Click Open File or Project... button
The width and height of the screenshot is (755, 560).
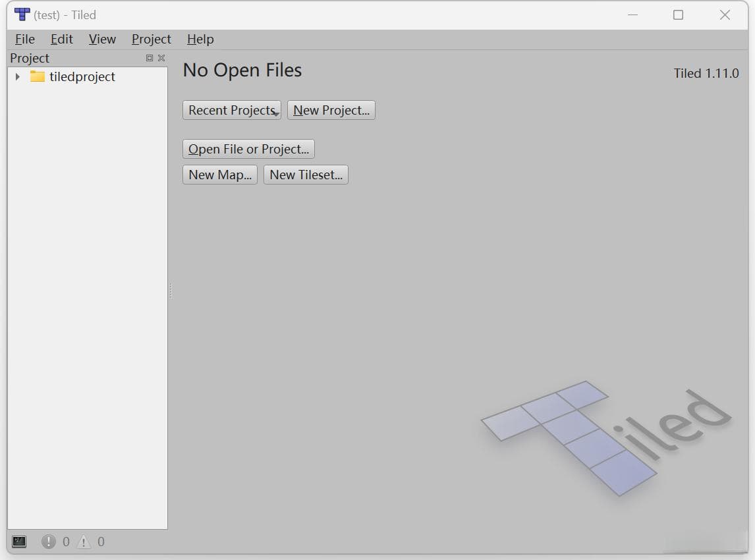(x=248, y=149)
